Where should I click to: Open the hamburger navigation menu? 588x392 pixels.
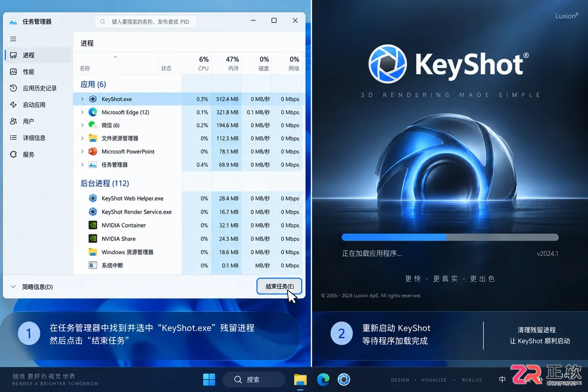point(13,39)
